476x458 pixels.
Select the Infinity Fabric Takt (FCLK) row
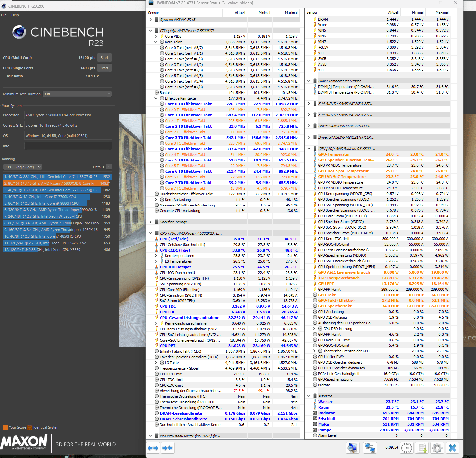pyautogui.click(x=223, y=351)
